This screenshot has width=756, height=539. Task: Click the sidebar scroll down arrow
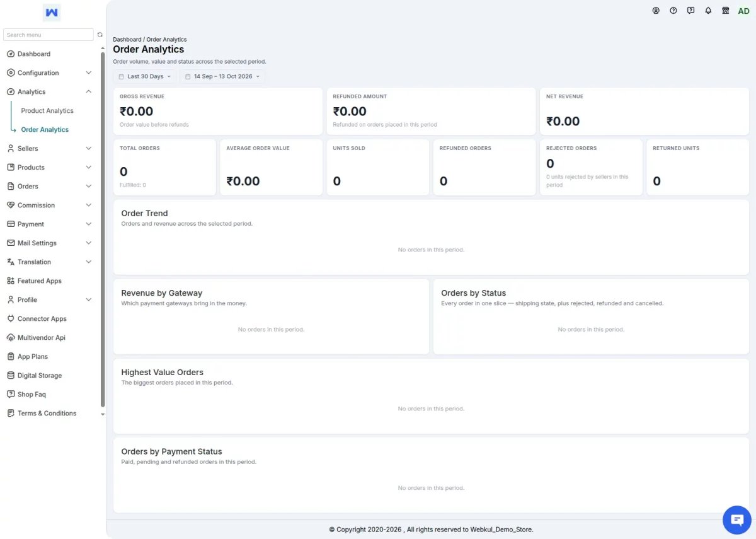[103, 415]
